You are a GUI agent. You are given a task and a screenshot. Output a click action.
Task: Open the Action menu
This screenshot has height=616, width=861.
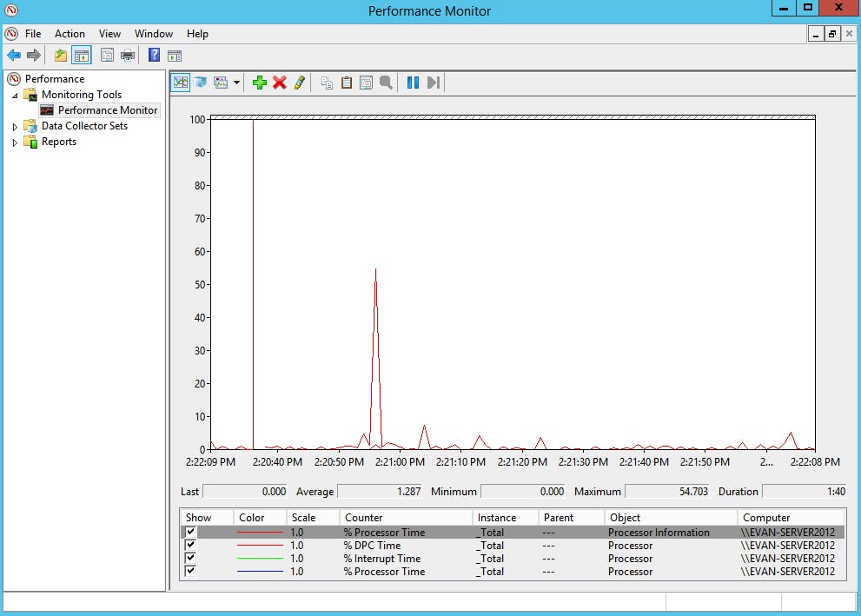click(x=70, y=34)
